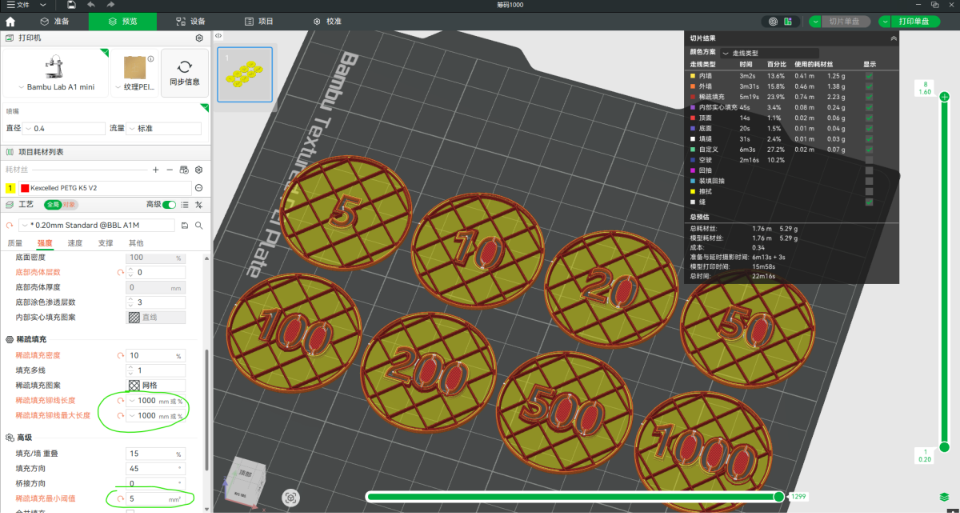
Task: Expand the 切片单盘 slice arrow dropdown
Action: (815, 21)
